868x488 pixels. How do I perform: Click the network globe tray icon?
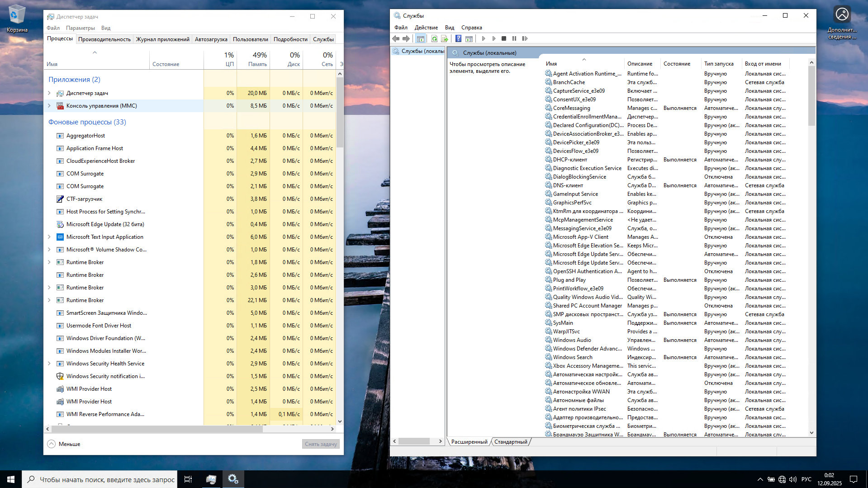[782, 479]
